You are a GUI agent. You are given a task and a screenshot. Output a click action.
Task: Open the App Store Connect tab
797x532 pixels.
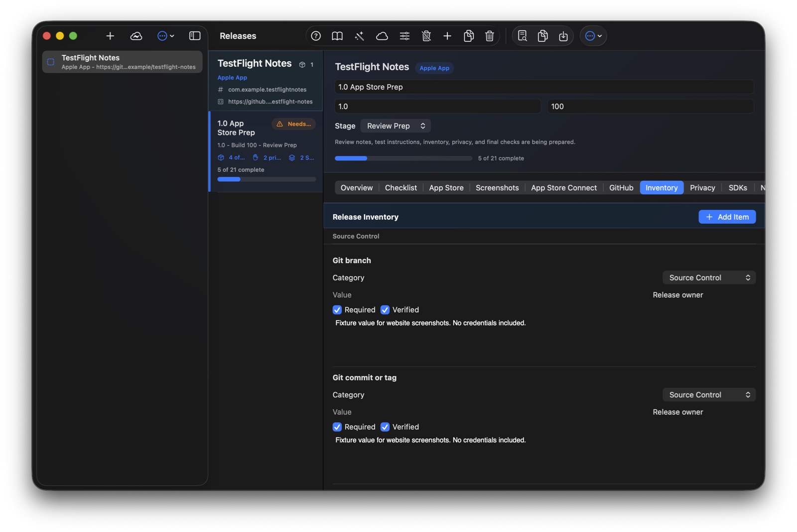point(564,188)
